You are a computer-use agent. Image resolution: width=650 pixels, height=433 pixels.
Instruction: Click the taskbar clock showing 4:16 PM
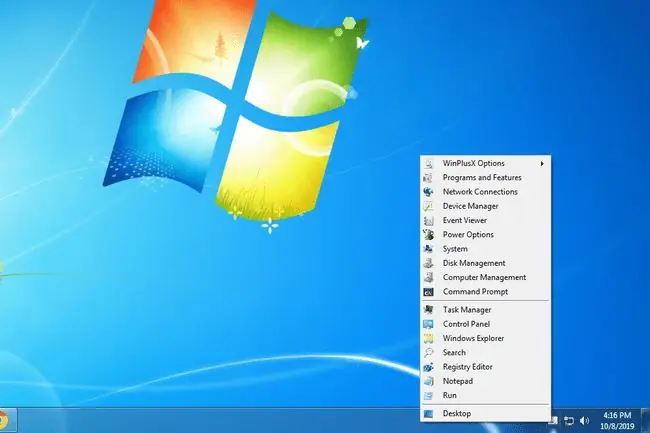tap(617, 420)
